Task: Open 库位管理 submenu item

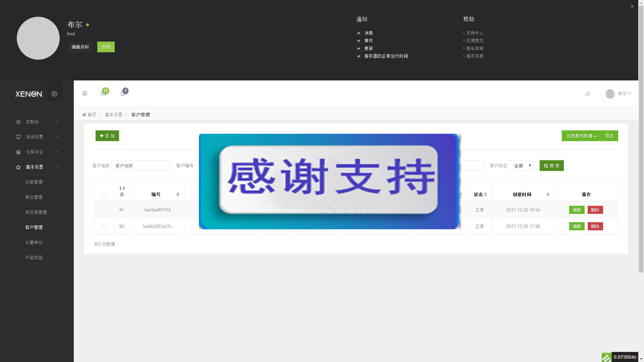Action: coord(34,197)
